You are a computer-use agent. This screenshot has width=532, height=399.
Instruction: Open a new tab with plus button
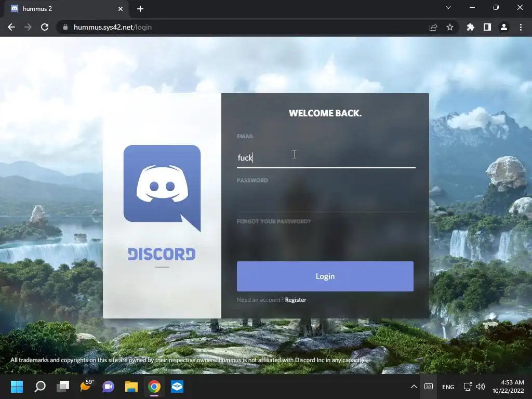pyautogui.click(x=140, y=9)
